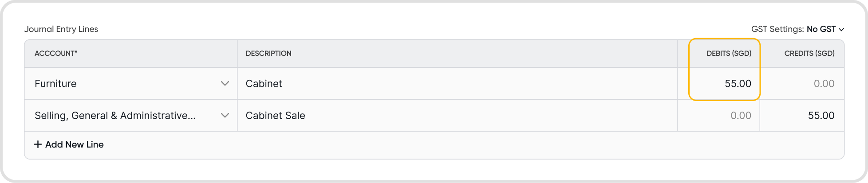Click the plus icon beside Add New Line
This screenshot has height=183, width=868.
click(x=38, y=144)
